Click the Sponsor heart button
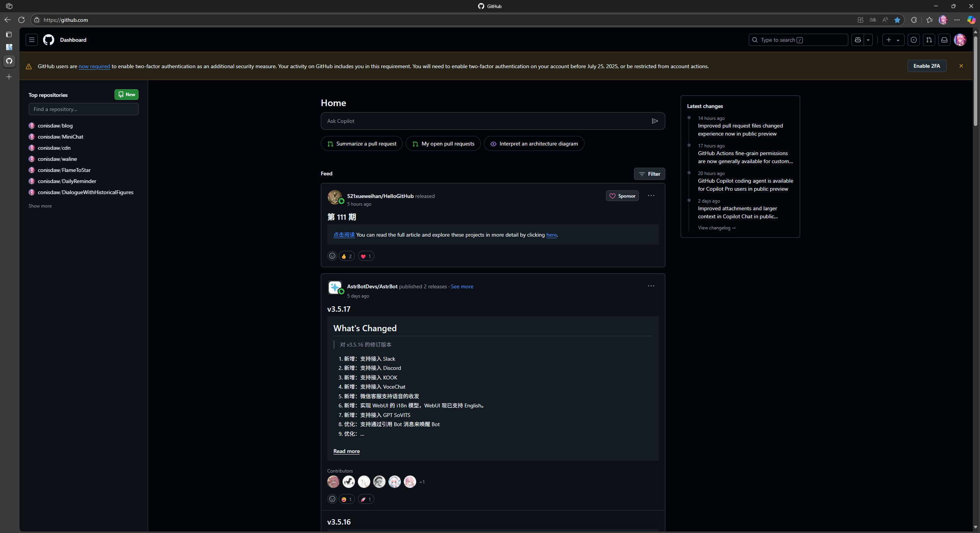The height and width of the screenshot is (533, 980). (622, 196)
